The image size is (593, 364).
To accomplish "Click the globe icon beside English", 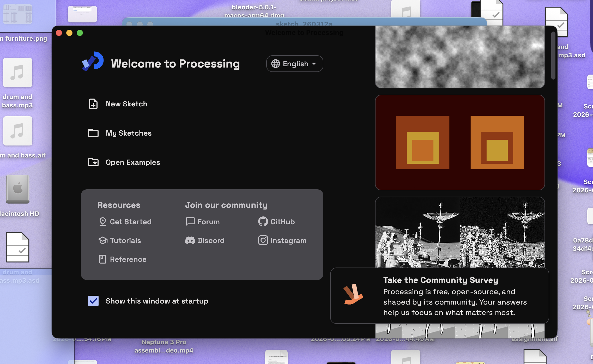I will [275, 64].
